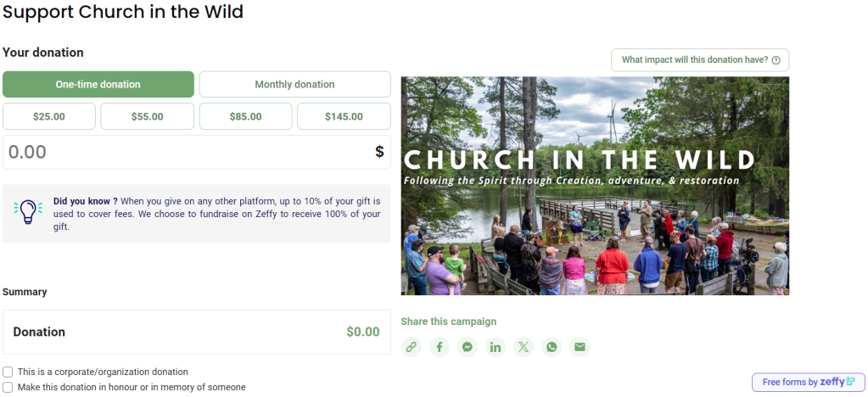Share campaign via WhatsApp
Viewport: 868px width, 397px height.
[552, 346]
